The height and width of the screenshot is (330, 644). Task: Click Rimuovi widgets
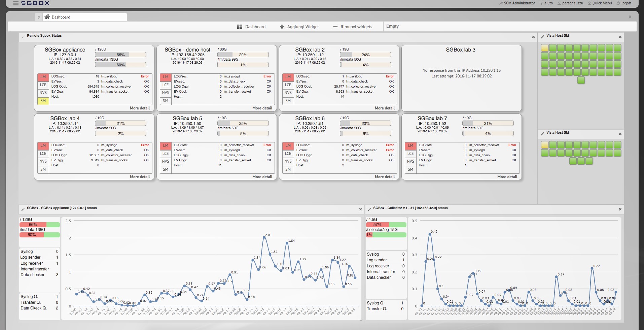tap(353, 27)
